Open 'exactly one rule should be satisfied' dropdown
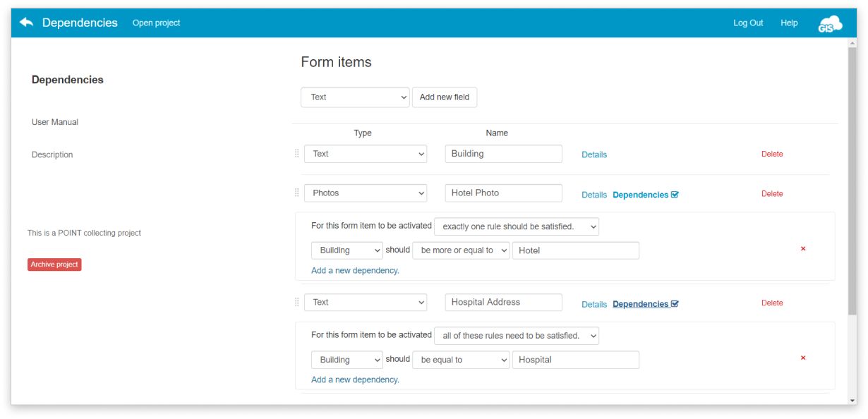The height and width of the screenshot is (419, 868). point(517,226)
